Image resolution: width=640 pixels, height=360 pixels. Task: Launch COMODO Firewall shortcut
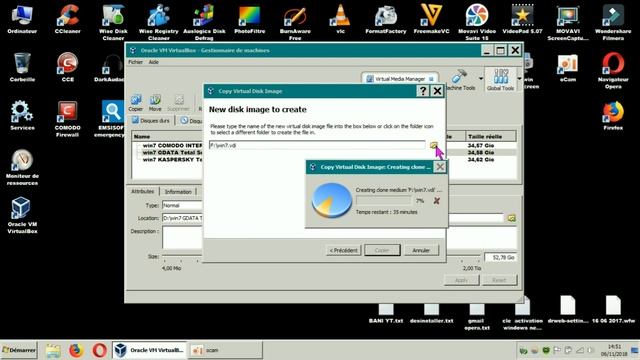[x=67, y=119]
